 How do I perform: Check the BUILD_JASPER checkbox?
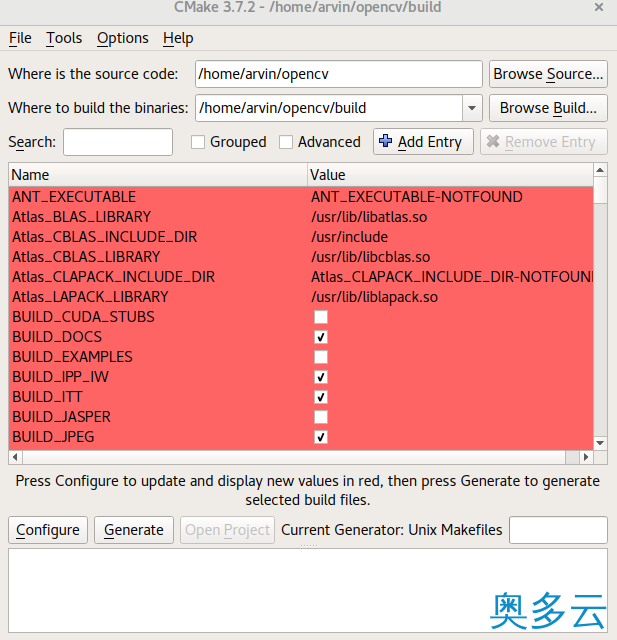[321, 417]
